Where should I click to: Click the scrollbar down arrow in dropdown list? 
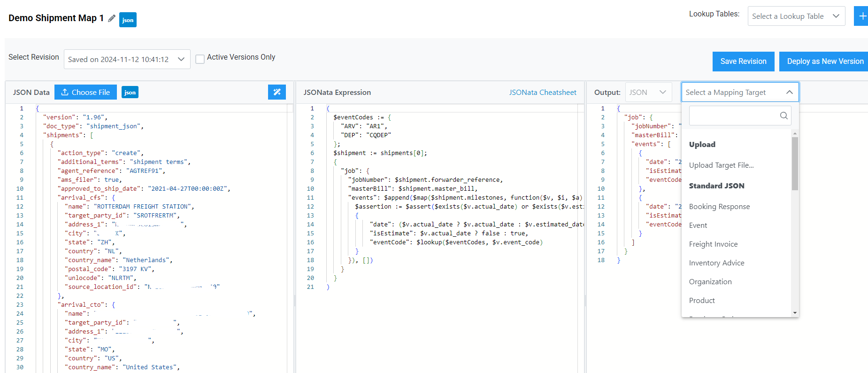click(x=795, y=313)
